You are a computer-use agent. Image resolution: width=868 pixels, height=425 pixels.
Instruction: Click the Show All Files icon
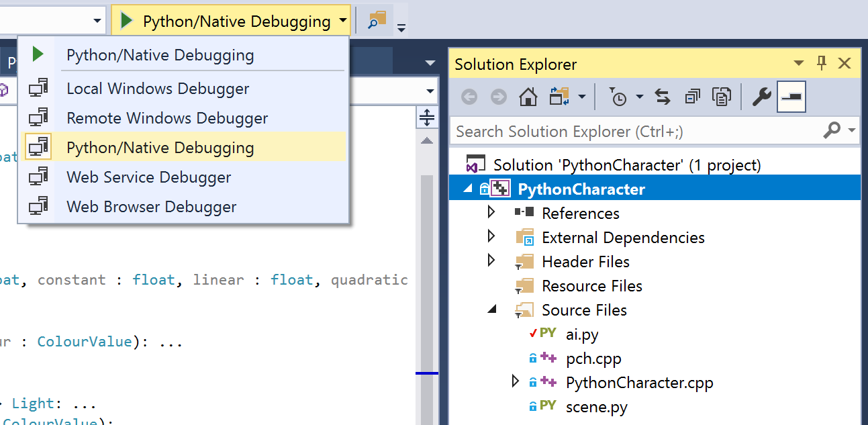click(x=722, y=98)
